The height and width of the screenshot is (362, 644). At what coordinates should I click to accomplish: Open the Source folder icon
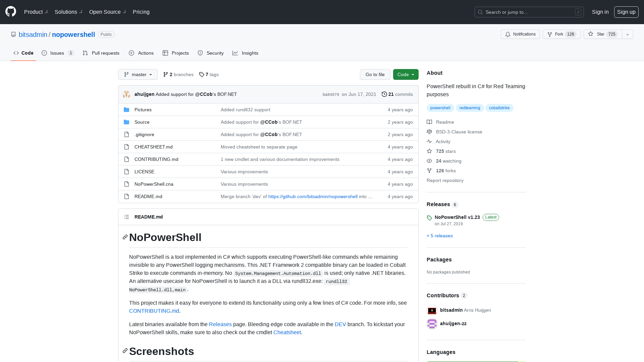click(126, 122)
